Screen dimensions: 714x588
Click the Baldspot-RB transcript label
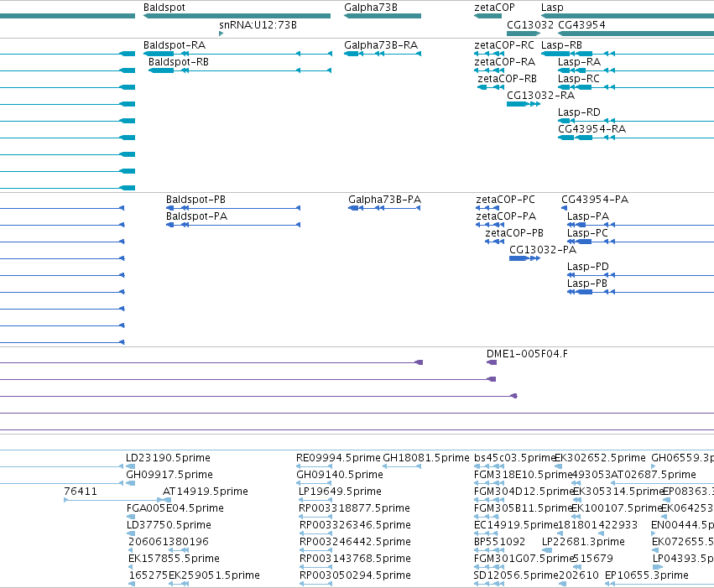[179, 62]
